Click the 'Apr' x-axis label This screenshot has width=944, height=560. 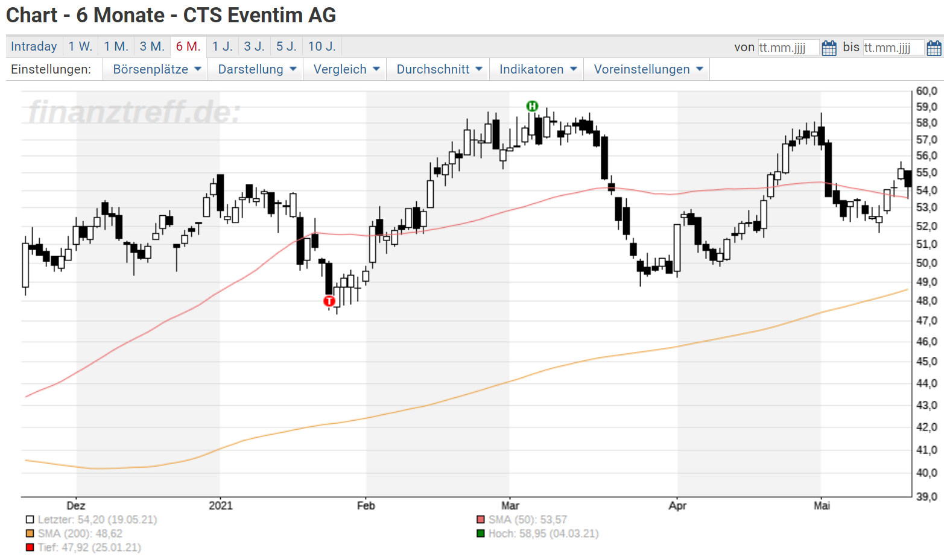click(677, 506)
